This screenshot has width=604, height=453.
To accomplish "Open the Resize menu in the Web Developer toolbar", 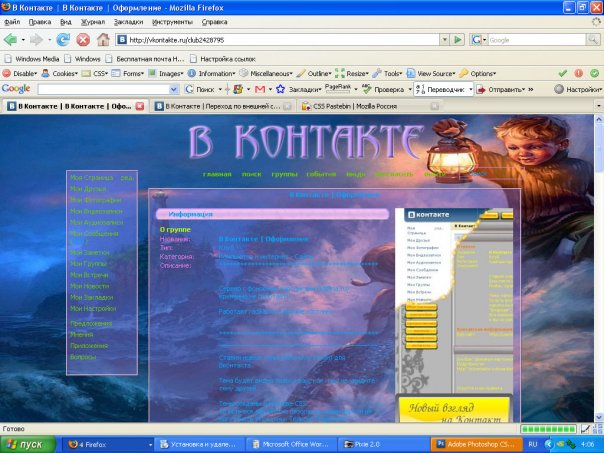I will pos(352,73).
